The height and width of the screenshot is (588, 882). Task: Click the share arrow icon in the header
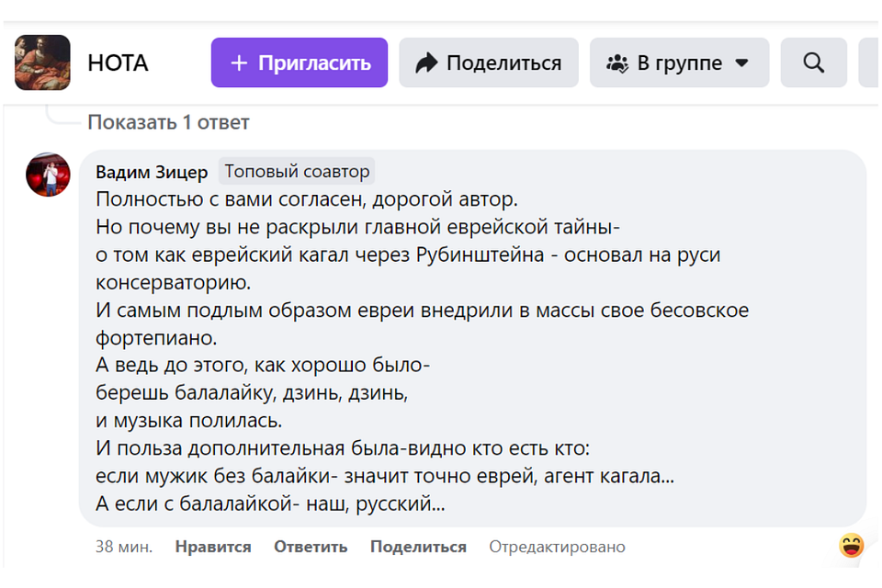426,62
